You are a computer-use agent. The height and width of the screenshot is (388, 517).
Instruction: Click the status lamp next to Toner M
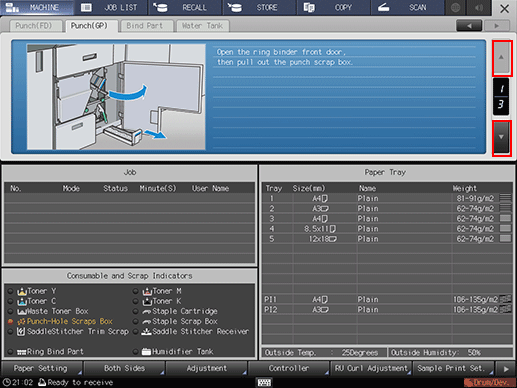coord(135,291)
